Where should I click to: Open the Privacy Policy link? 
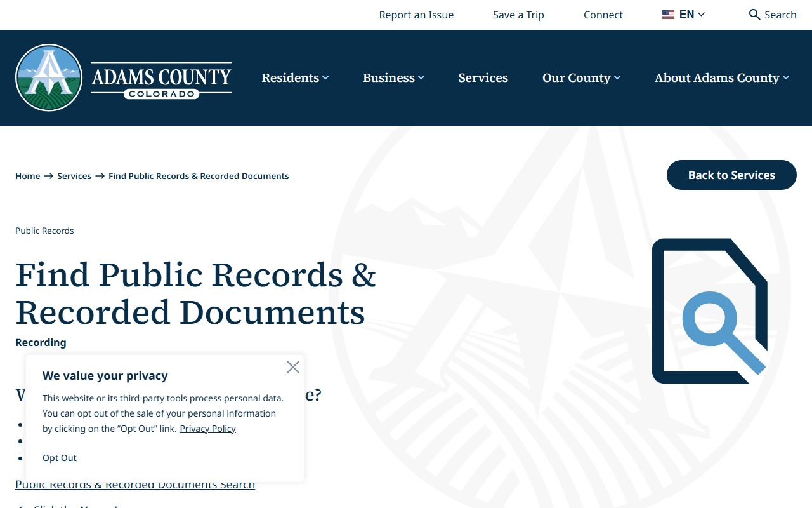pos(207,429)
